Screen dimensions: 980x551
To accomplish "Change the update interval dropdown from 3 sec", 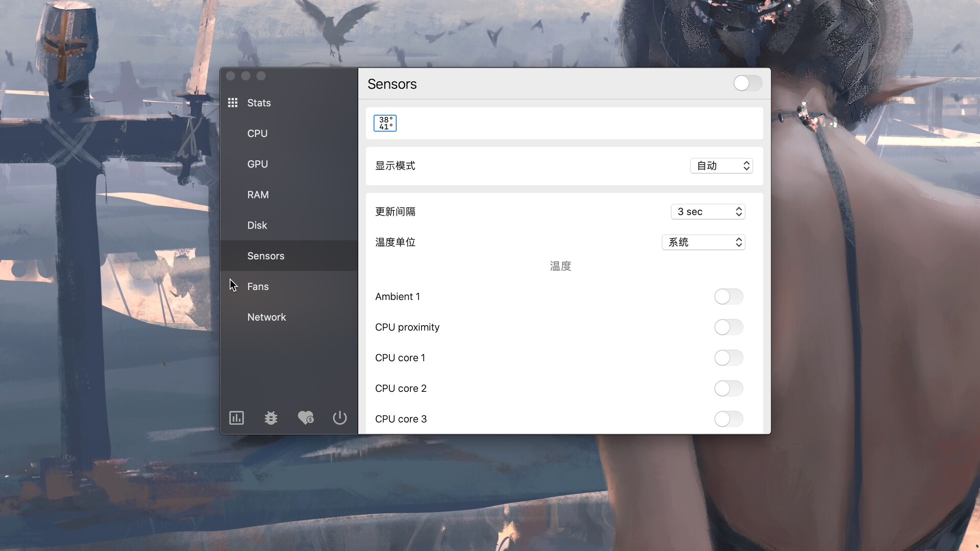I will pos(708,211).
